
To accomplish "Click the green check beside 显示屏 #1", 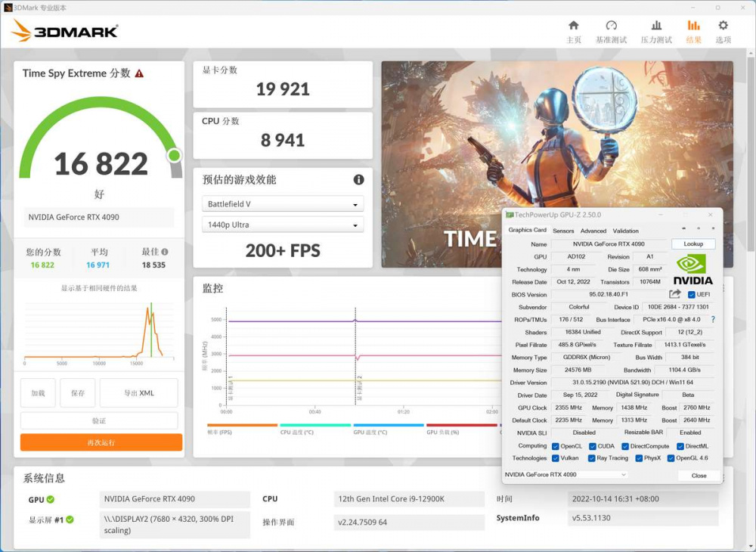I will pos(70,519).
